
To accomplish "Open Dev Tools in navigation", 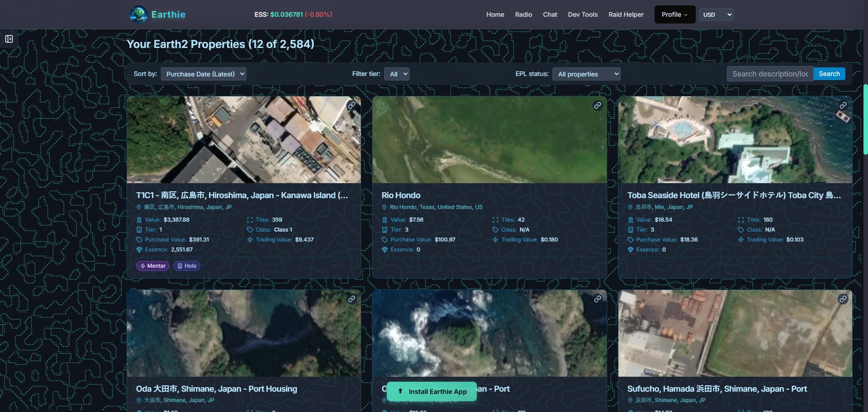I will point(583,14).
